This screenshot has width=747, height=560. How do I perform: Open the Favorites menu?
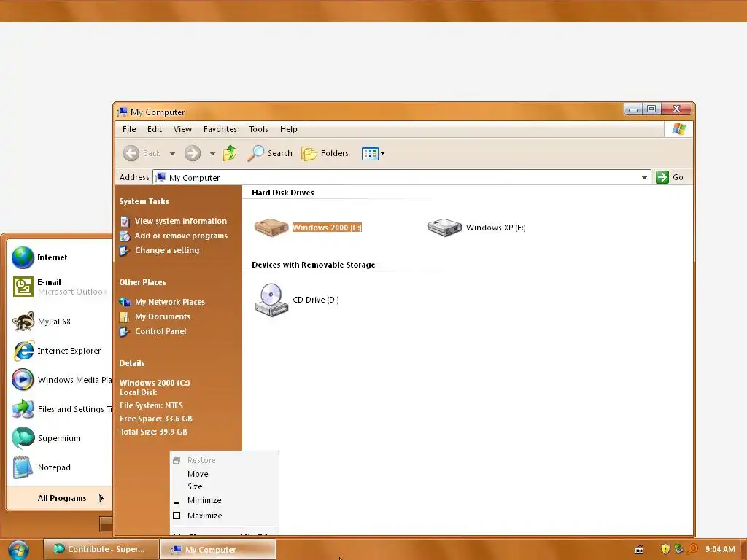[220, 129]
